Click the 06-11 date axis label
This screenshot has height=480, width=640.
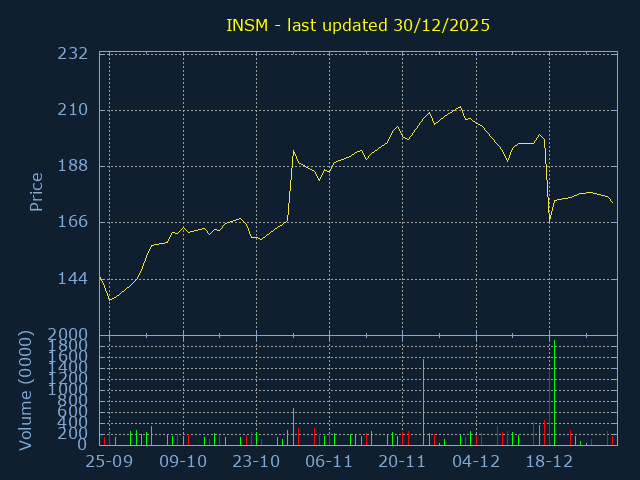click(329, 462)
